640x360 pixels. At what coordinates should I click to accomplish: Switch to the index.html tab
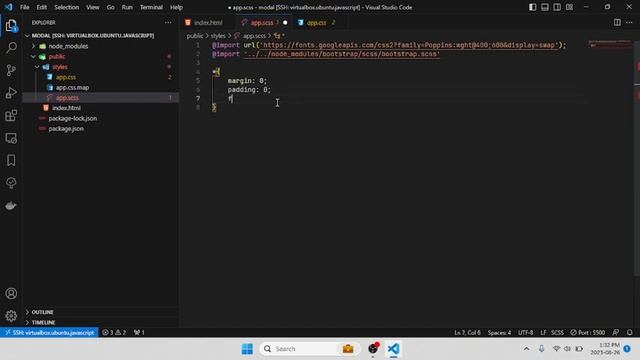(208, 23)
